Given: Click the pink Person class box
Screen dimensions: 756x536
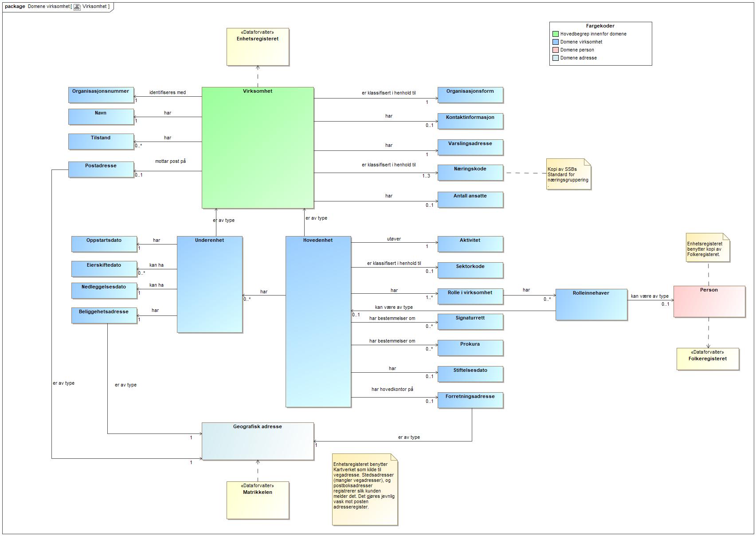Looking at the screenshot, I should pos(709,301).
